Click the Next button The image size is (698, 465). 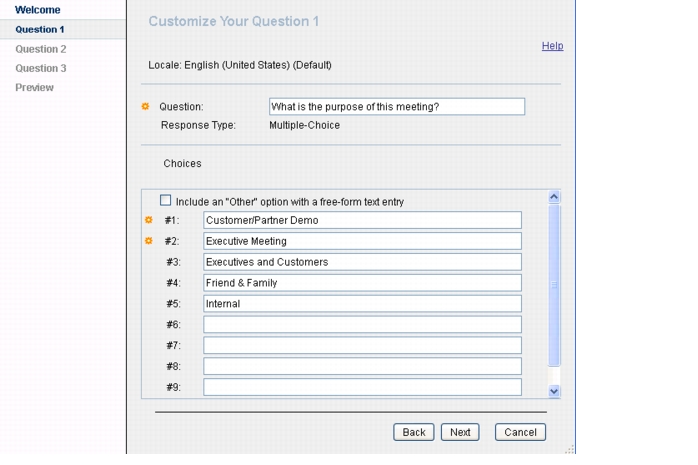coord(460,432)
